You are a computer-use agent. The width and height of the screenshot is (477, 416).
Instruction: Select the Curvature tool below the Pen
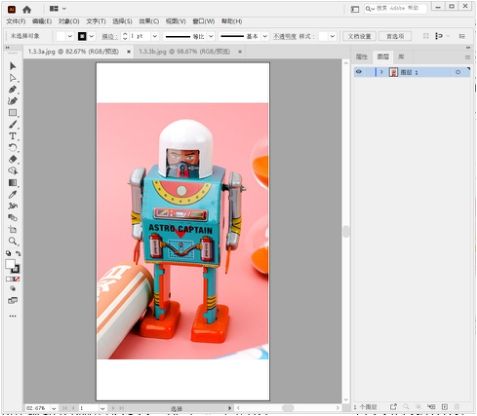(13, 101)
